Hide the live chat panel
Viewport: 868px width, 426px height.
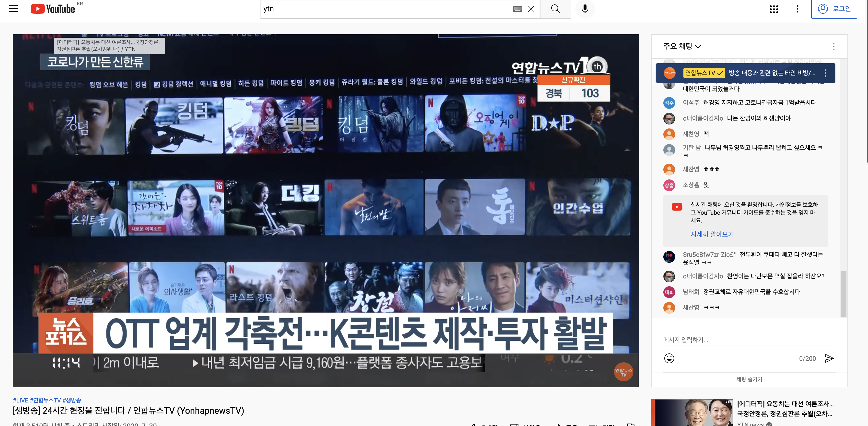pyautogui.click(x=749, y=379)
